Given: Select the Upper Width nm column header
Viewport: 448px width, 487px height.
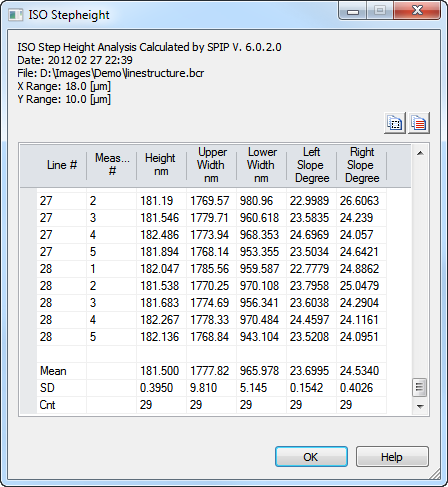Looking at the screenshot, I should coord(211,166).
